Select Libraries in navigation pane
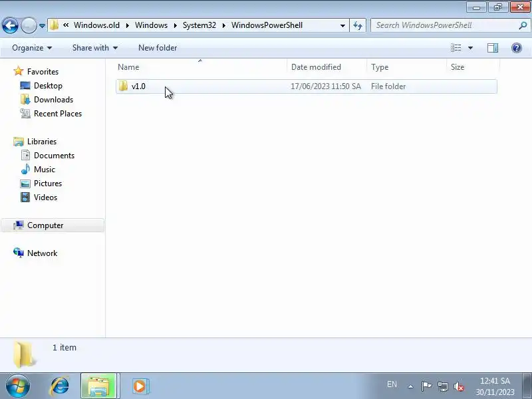 point(42,142)
